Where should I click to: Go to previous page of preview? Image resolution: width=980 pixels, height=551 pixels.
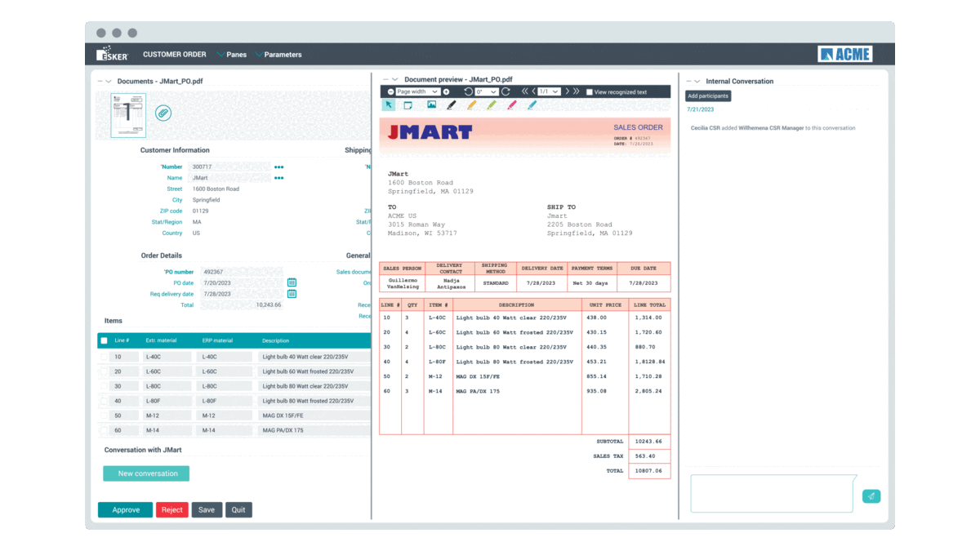(x=535, y=92)
